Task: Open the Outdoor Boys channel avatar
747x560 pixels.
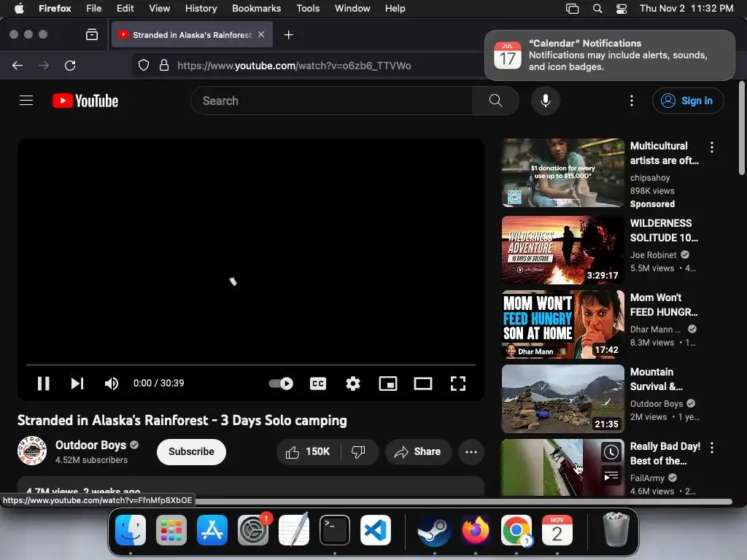Action: 32,451
